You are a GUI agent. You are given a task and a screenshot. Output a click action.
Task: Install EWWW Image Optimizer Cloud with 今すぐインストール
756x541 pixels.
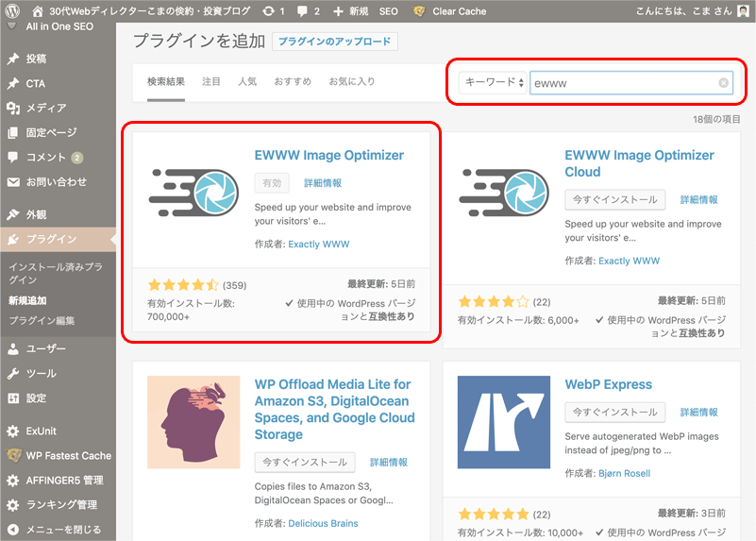[x=614, y=199]
